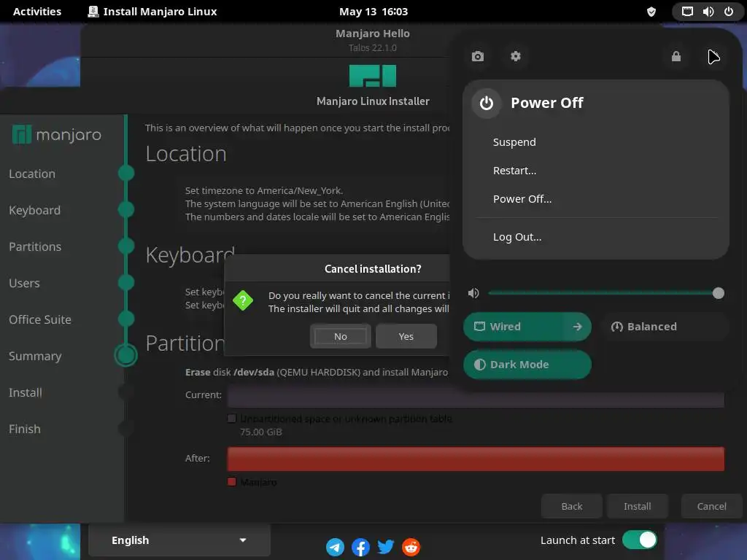Image resolution: width=747 pixels, height=560 pixels.
Task: Toggle the Balanced power mode button
Action: pos(665,327)
